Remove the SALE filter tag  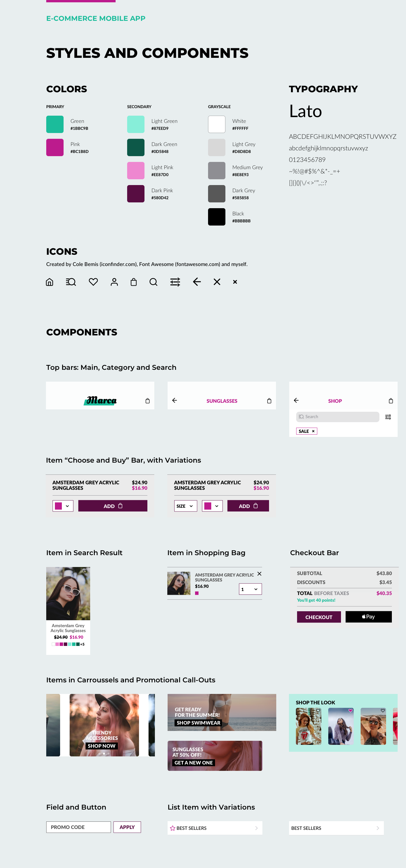tap(313, 431)
